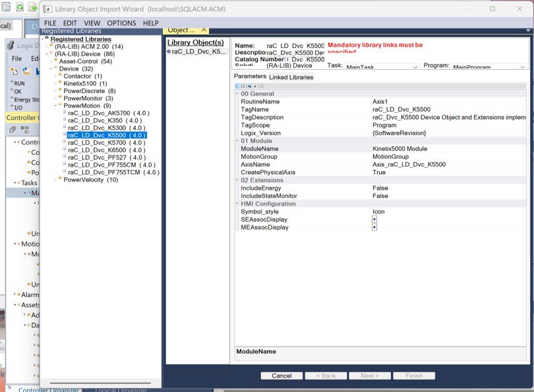Image resolution: width=534 pixels, height=392 pixels.
Task: Select raC_LD_Dvc_PF755TCM library object
Action: 114,172
